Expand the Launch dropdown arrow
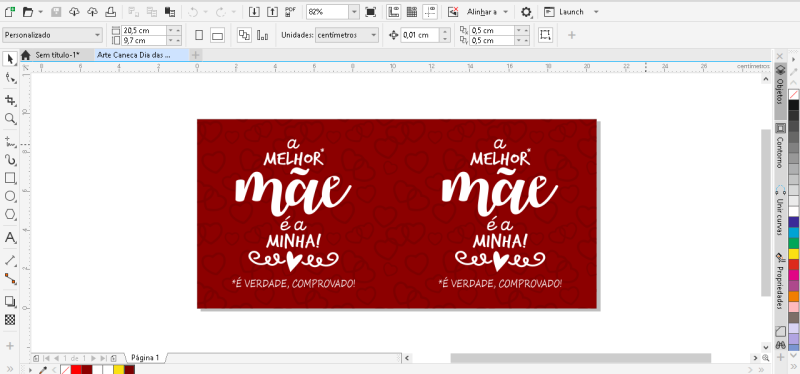The image size is (800, 374). pos(595,11)
